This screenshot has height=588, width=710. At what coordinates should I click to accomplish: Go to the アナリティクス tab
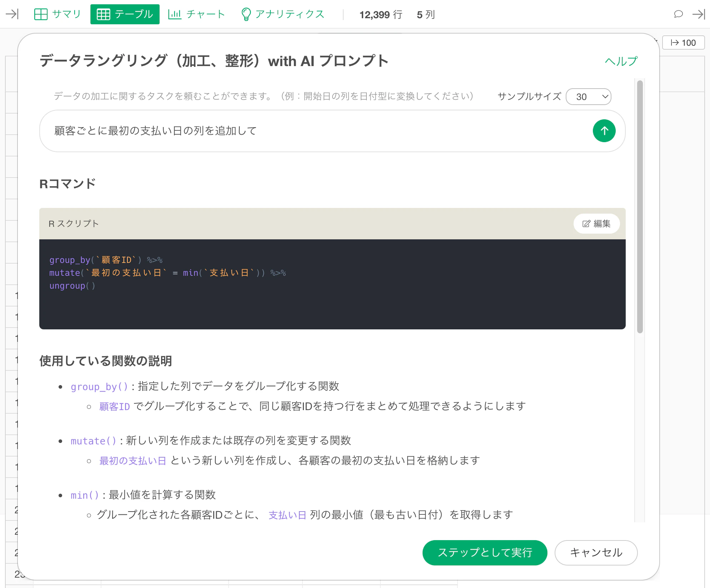point(283,14)
